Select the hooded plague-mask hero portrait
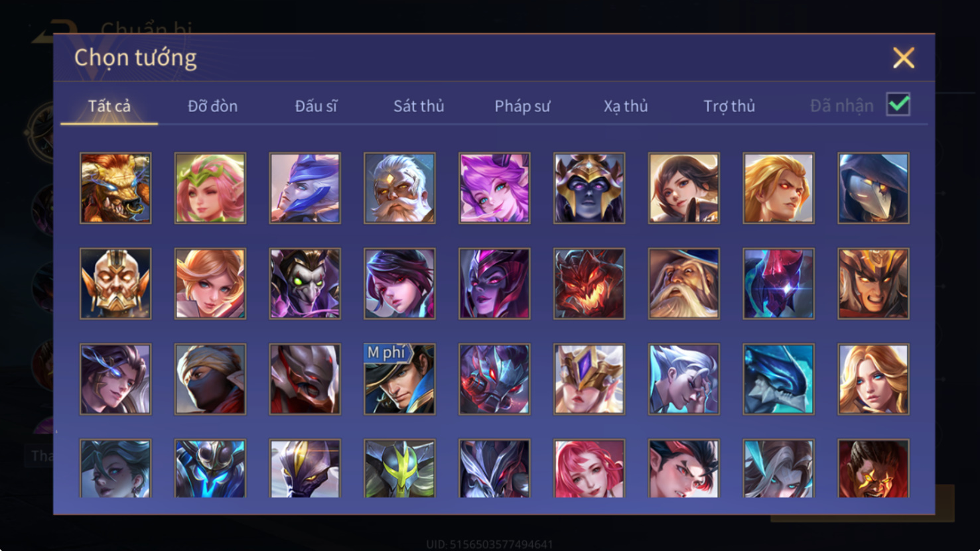The width and height of the screenshot is (980, 551). coord(873,188)
